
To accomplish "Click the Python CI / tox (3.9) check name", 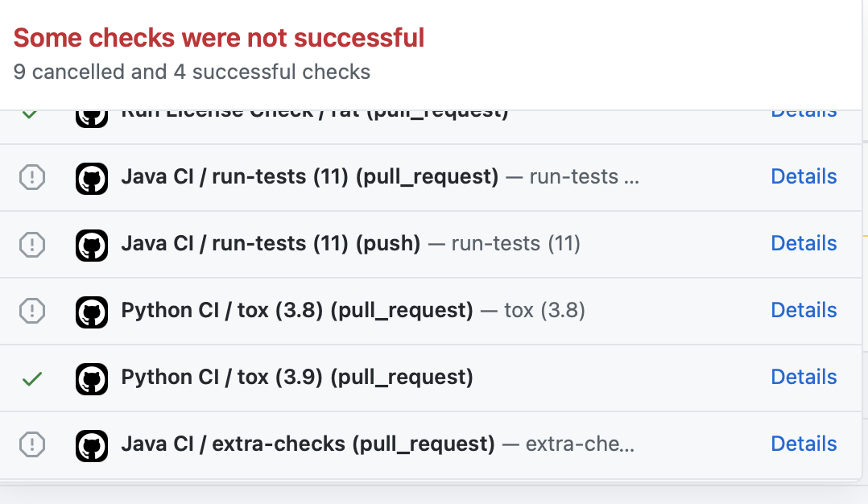I will click(x=297, y=378).
